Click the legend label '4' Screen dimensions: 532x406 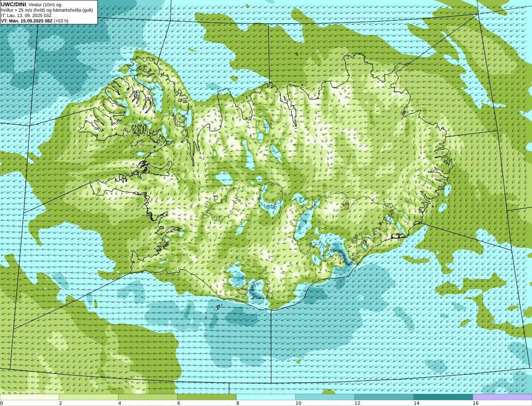pos(119,403)
